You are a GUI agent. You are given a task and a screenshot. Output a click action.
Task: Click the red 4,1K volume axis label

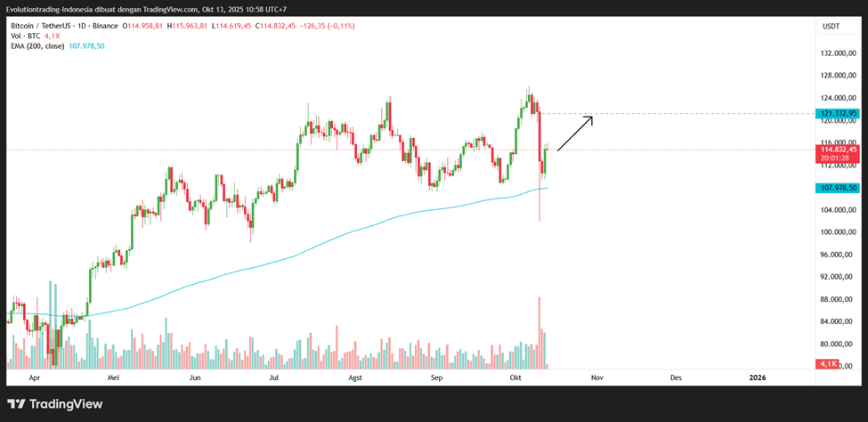(x=827, y=364)
